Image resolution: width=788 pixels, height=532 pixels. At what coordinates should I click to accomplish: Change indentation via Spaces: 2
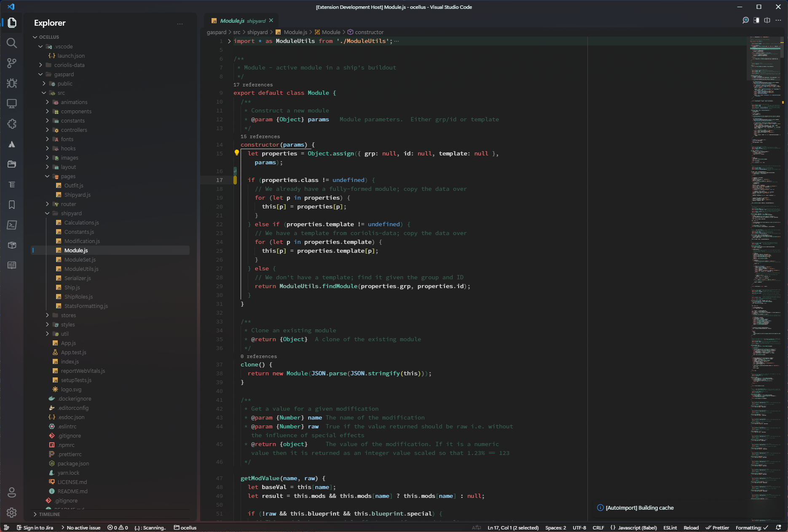pos(555,527)
